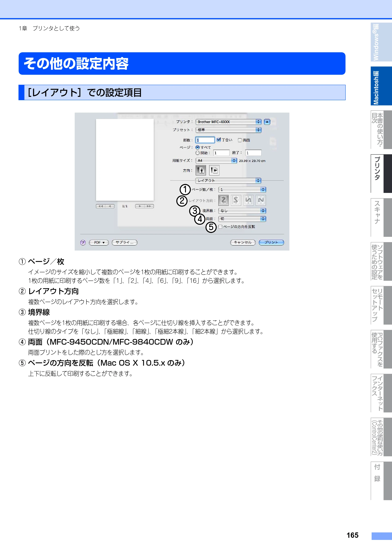Choose the third layout direction icon
The image size is (392, 555).
tap(249, 200)
